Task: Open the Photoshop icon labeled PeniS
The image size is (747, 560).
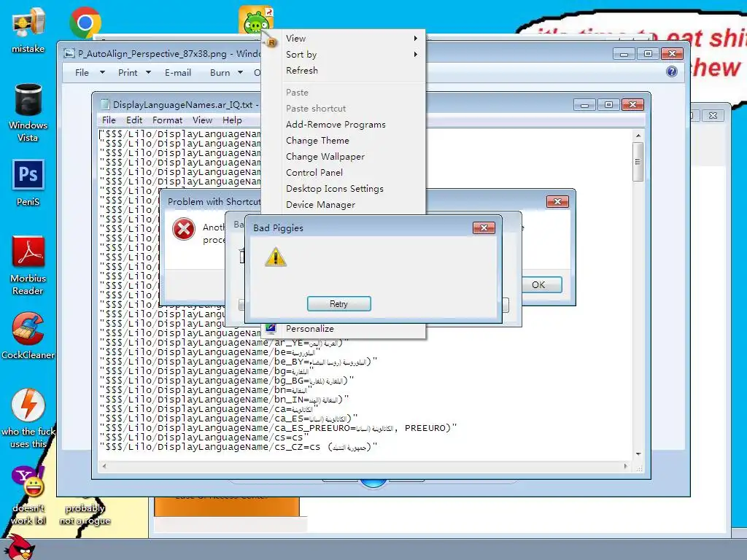Action: coord(28,183)
